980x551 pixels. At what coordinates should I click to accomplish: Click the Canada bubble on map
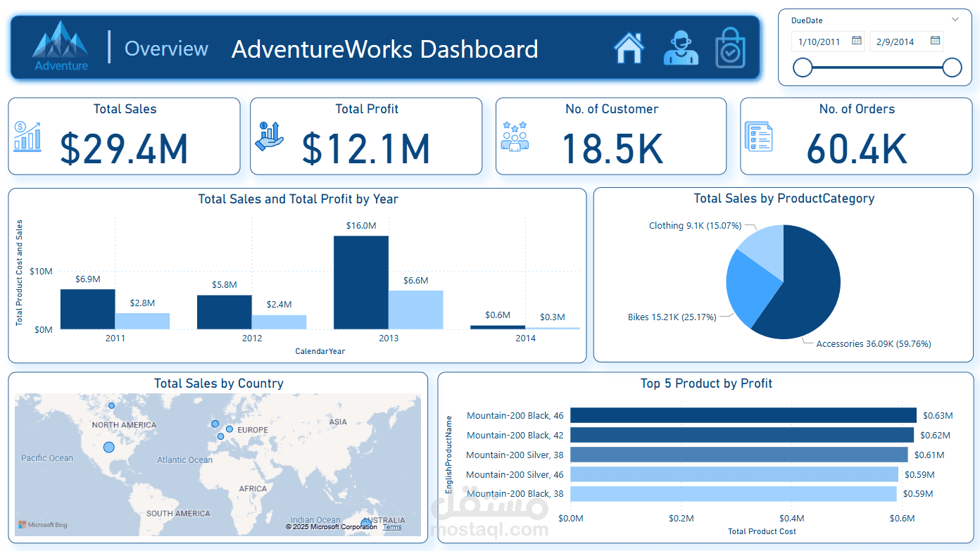(x=111, y=405)
